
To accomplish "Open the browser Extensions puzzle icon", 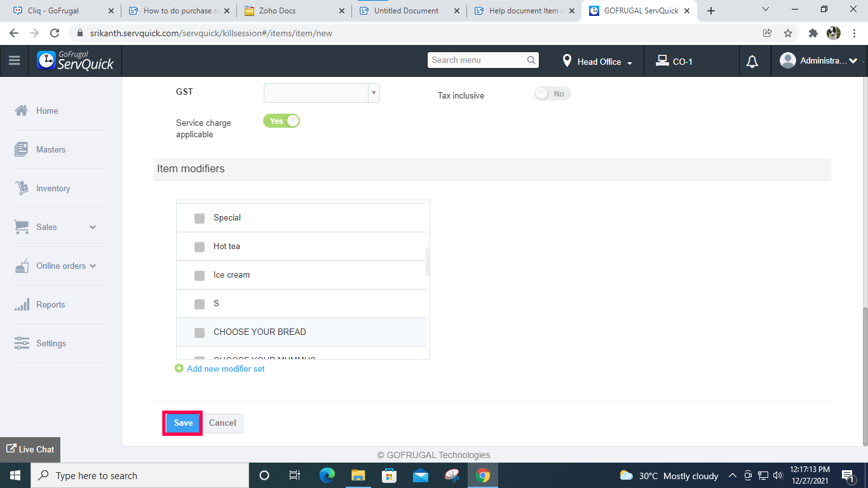I will (x=813, y=33).
